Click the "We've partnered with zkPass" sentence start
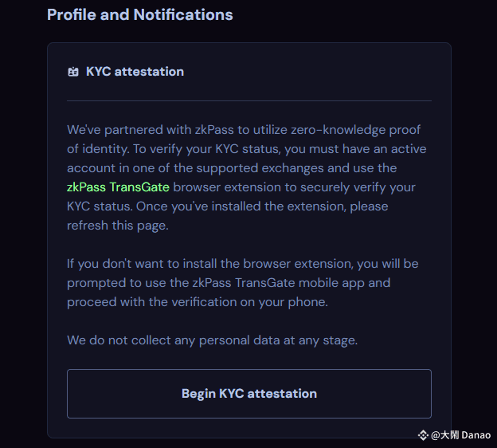The image size is (497, 448). pyautogui.click(x=143, y=130)
